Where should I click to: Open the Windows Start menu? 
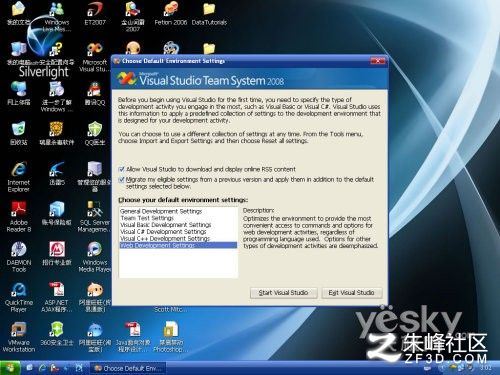click(10, 368)
